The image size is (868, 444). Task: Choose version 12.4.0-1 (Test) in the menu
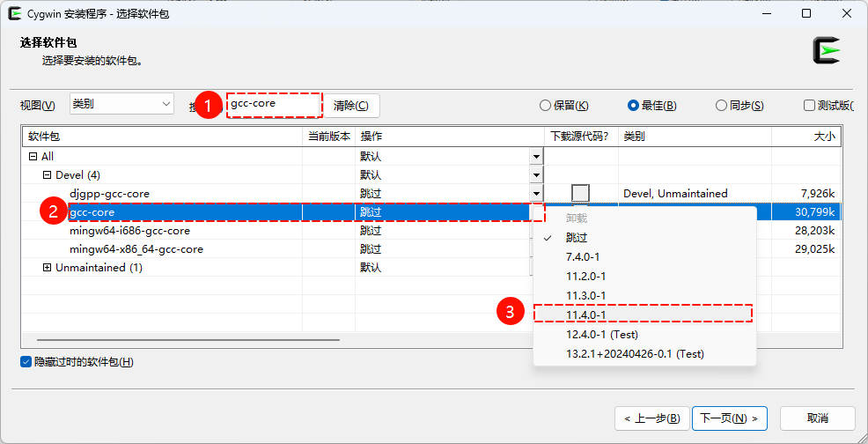pos(644,335)
